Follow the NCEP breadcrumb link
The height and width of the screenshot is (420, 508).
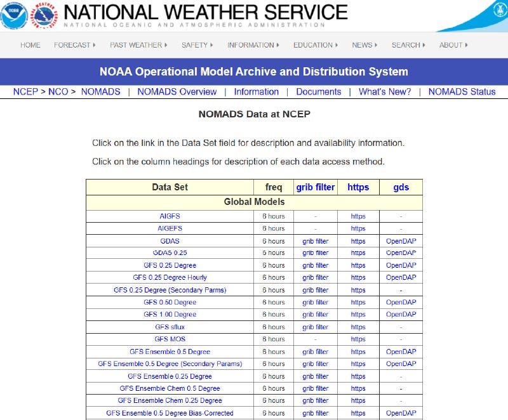(x=25, y=91)
